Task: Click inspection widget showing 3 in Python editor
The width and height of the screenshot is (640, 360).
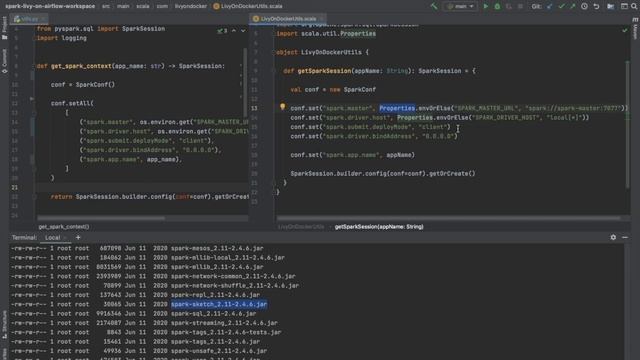Action: 222,31
